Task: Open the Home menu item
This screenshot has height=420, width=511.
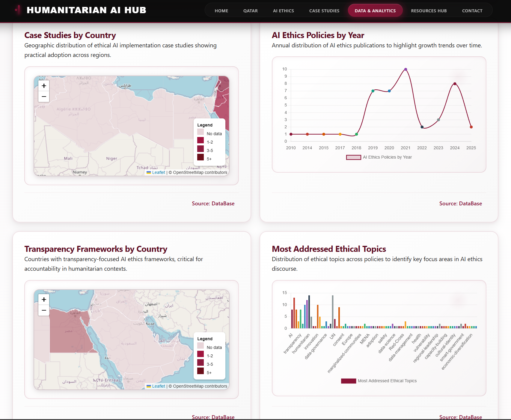Action: [x=221, y=11]
